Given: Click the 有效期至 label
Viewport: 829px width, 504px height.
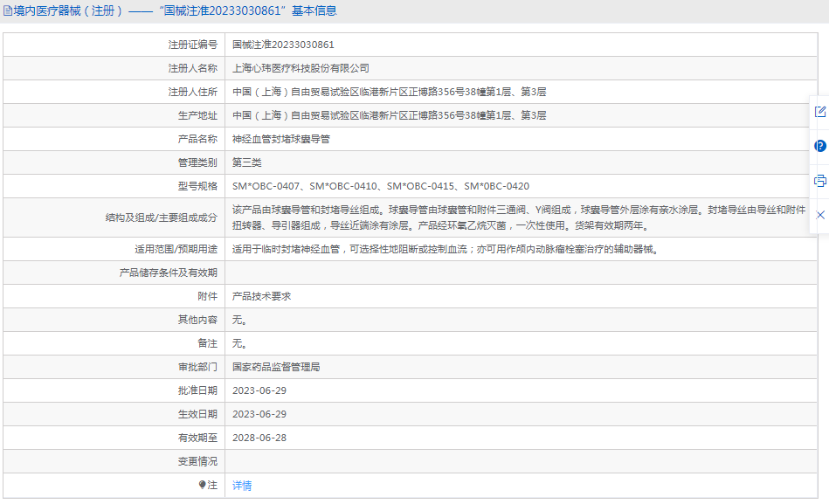Looking at the screenshot, I should tap(197, 438).
